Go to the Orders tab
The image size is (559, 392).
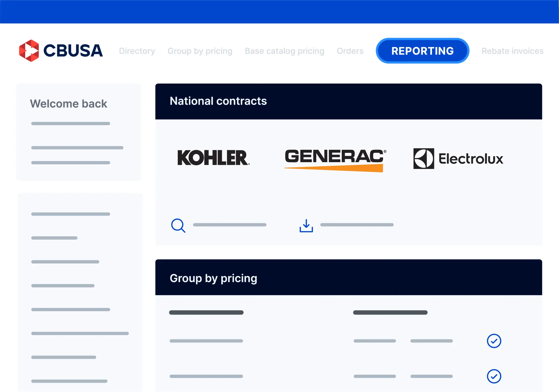[350, 51]
